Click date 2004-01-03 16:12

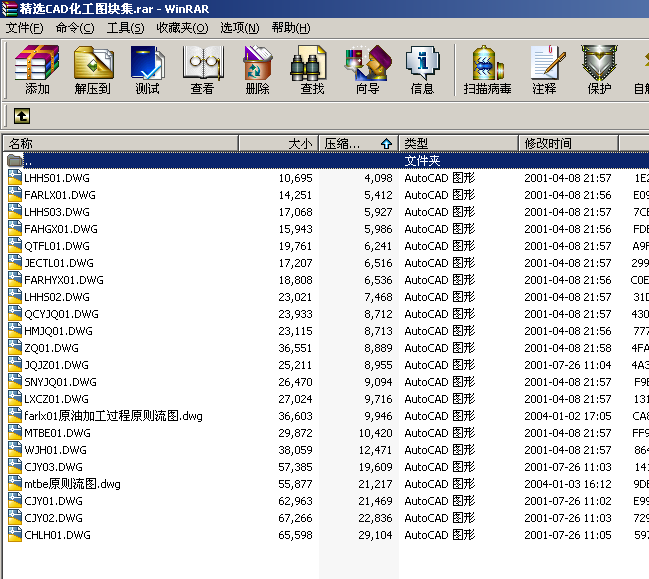[567, 484]
